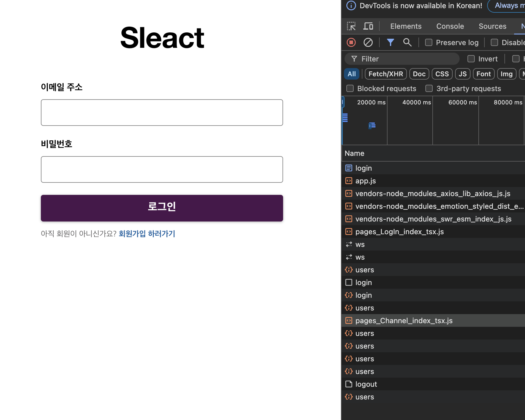The width and height of the screenshot is (525, 420).
Task: Switch to the Console tab
Action: [450, 26]
